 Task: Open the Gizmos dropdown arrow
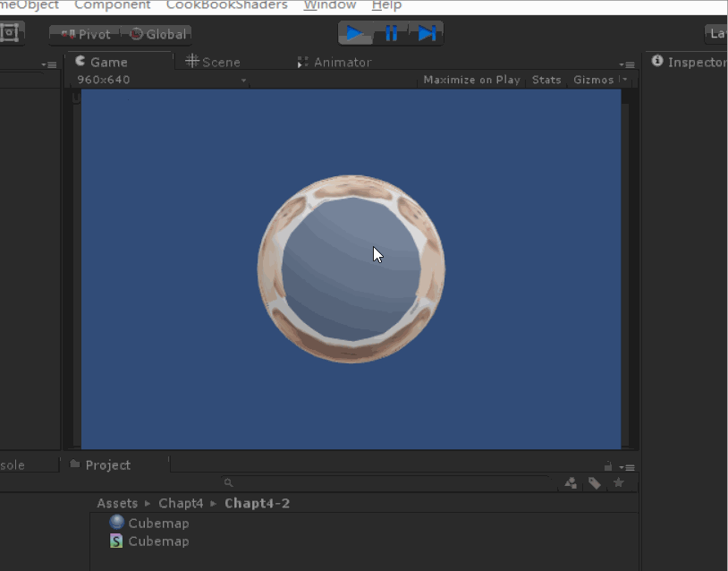point(625,80)
